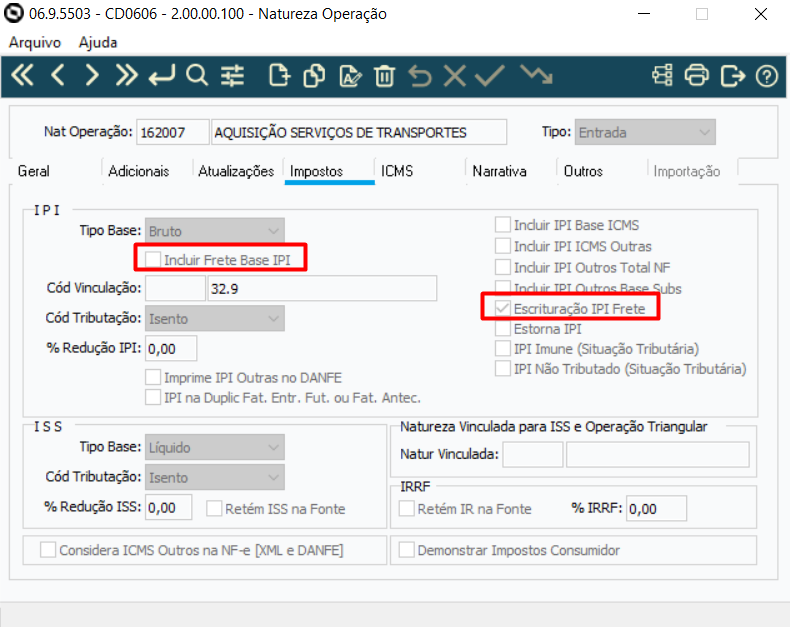
Task: Confirm changes with the checkmark icon
Action: [x=489, y=76]
